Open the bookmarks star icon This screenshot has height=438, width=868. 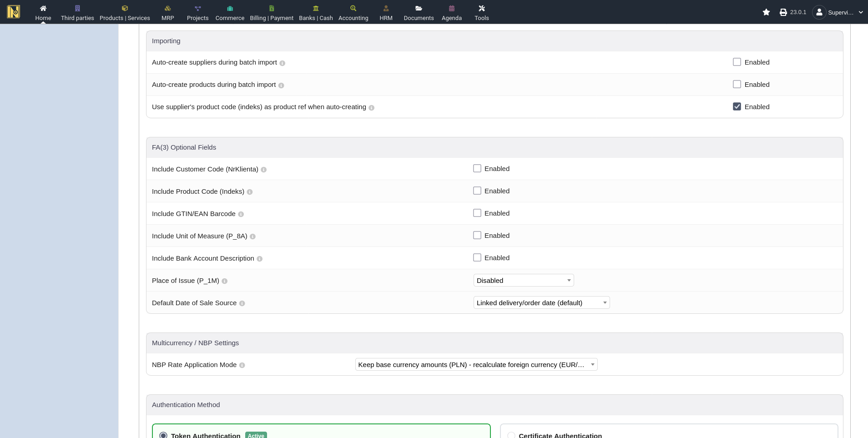(766, 12)
